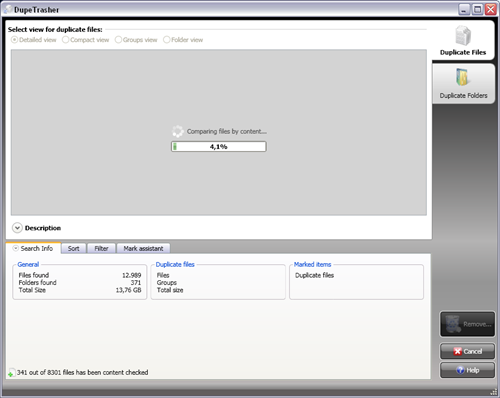Click the Groups label in Duplicate files
The image size is (500, 398).
pyautogui.click(x=167, y=283)
